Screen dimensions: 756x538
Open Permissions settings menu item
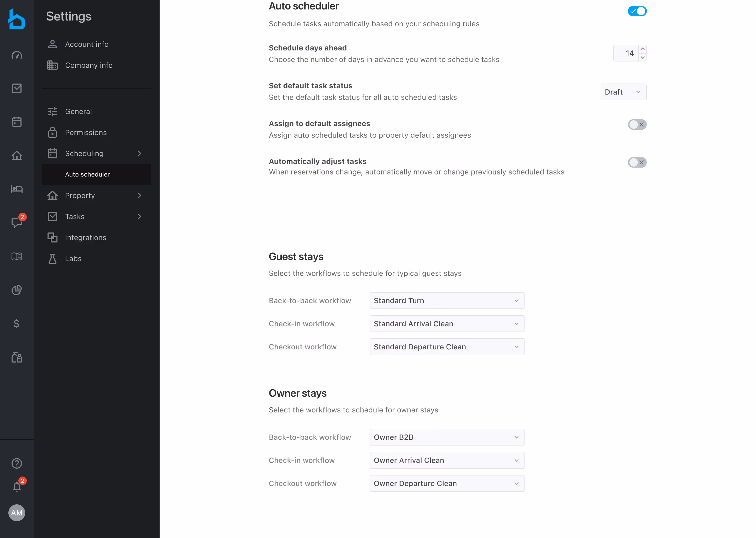[86, 132]
